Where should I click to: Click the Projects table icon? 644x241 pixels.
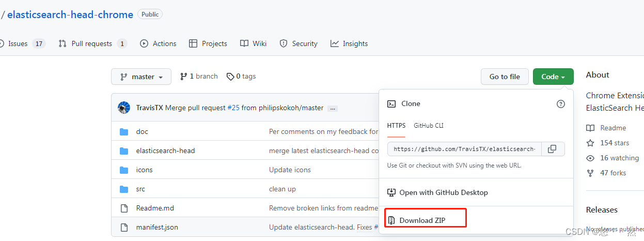(193, 43)
